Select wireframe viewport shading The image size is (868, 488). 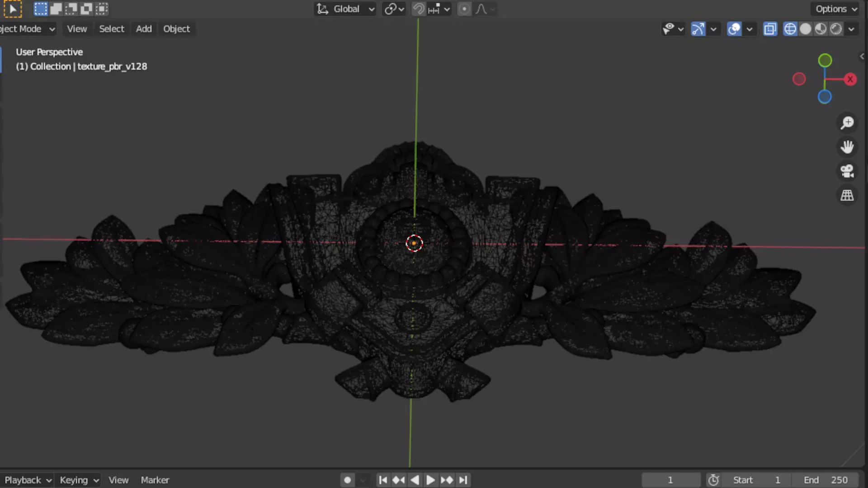pyautogui.click(x=790, y=29)
